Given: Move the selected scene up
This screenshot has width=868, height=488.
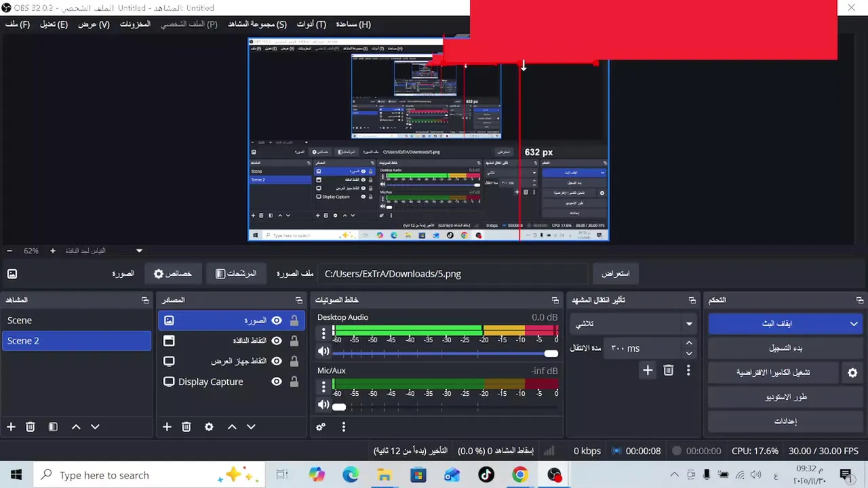Looking at the screenshot, I should pyautogui.click(x=76, y=427).
